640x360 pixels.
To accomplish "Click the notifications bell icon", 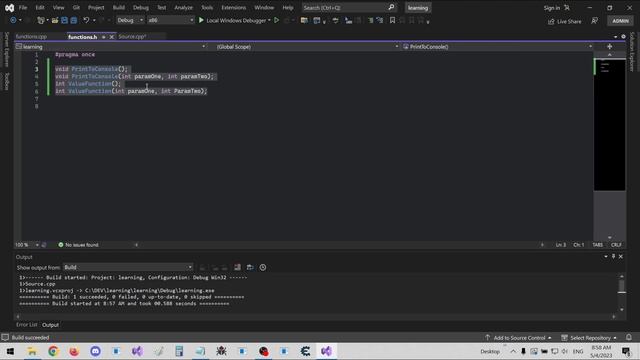I will [x=629, y=338].
